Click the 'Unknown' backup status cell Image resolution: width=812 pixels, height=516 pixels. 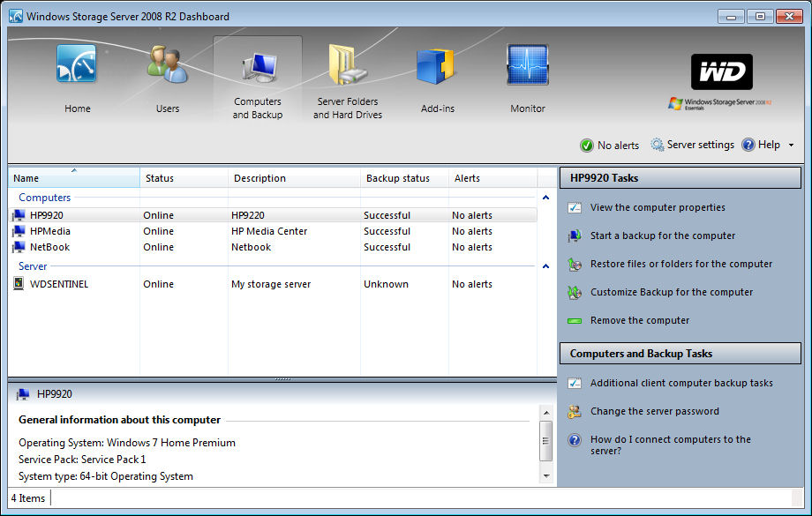(x=386, y=284)
